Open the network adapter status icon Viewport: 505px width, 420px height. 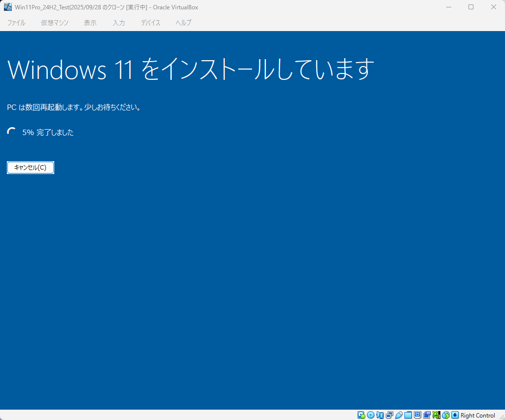[x=389, y=415]
